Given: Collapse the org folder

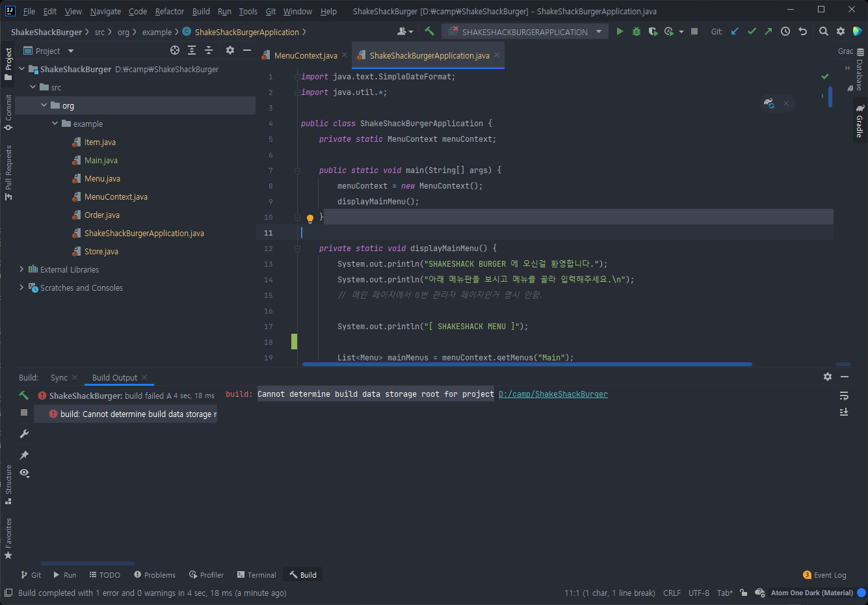Looking at the screenshot, I should (44, 105).
